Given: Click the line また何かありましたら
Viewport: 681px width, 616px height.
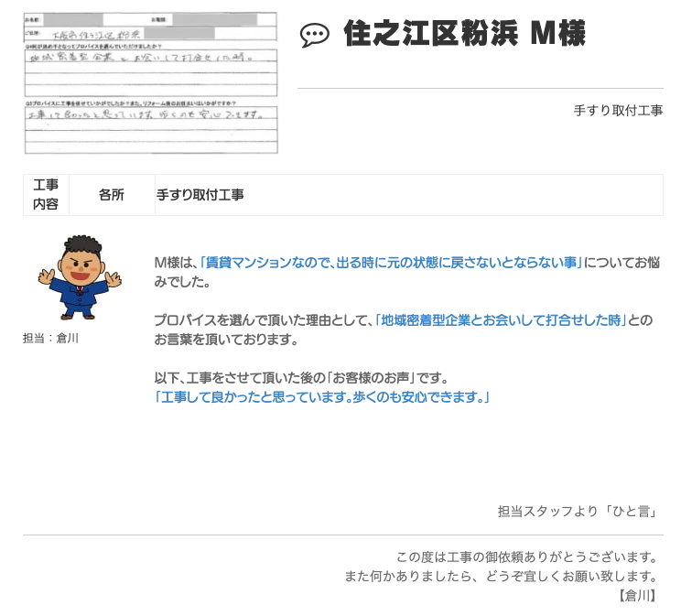Looking at the screenshot, I should point(502,576).
